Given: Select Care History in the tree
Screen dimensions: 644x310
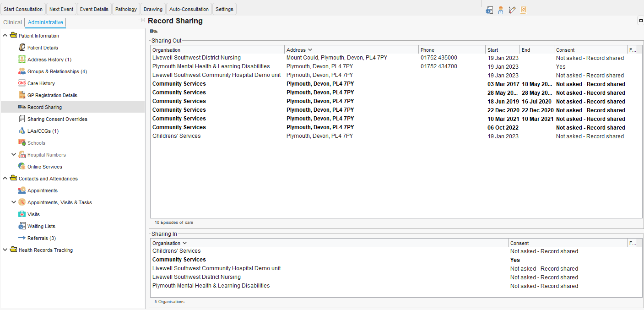Looking at the screenshot, I should (41, 83).
